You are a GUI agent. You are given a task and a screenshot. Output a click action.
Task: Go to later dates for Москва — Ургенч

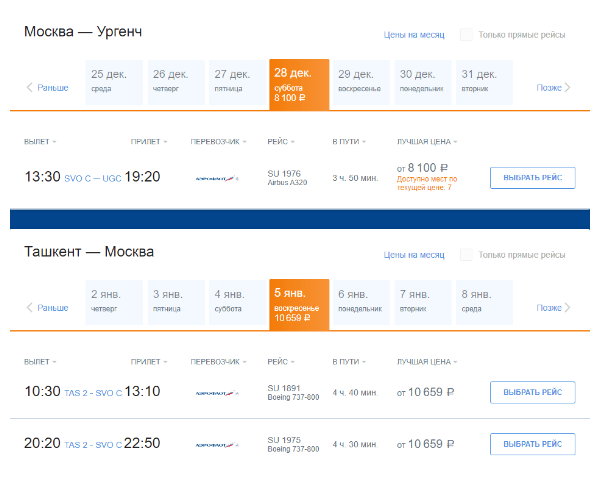[x=553, y=88]
